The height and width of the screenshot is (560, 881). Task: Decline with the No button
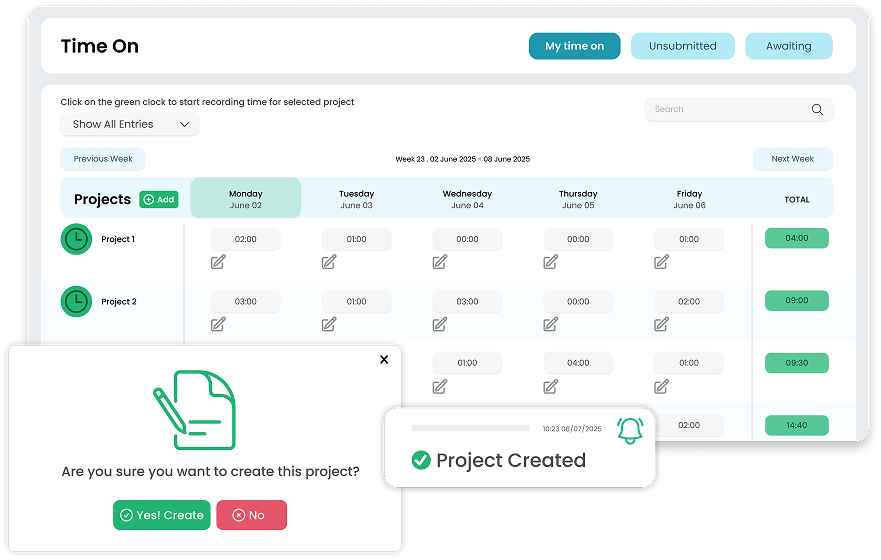252,515
